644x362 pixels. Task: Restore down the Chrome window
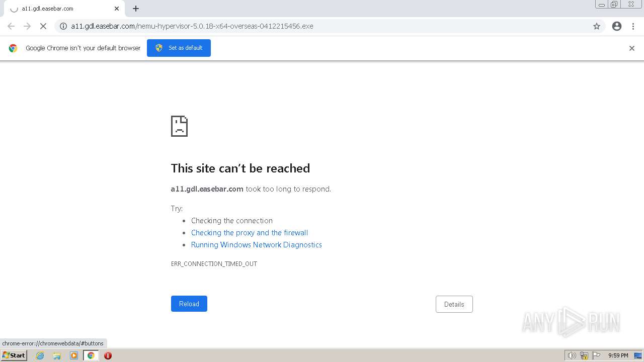point(614,5)
